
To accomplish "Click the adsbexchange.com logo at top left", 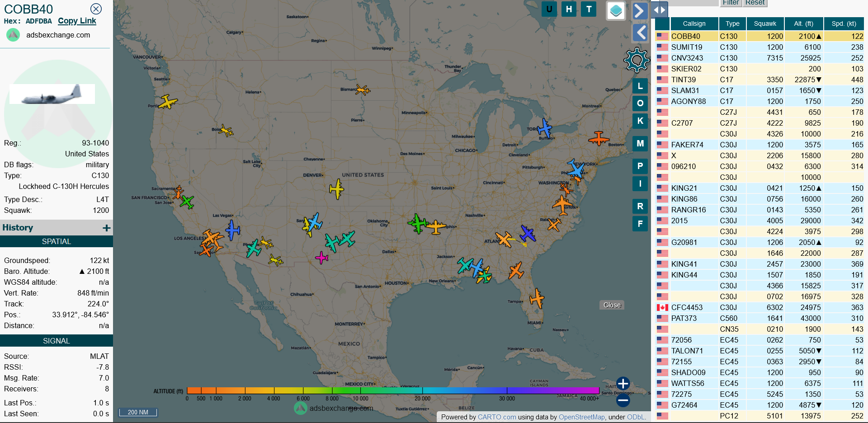I will [x=13, y=35].
